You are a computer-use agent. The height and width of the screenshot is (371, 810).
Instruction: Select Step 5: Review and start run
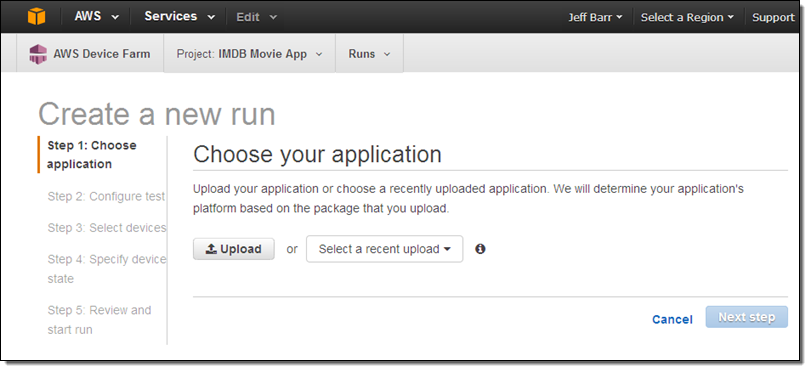(x=99, y=320)
